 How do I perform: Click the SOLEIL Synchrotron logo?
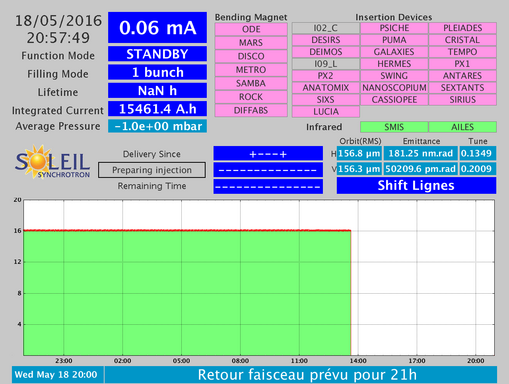click(53, 162)
